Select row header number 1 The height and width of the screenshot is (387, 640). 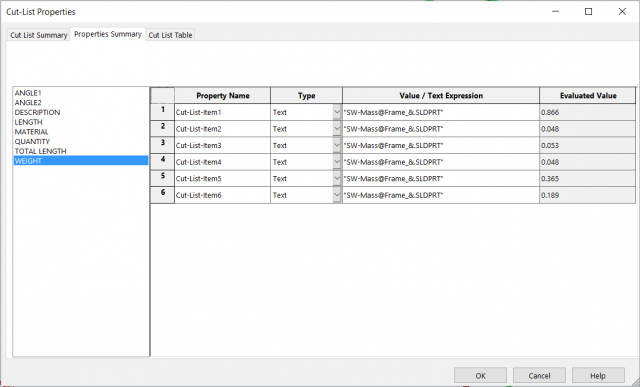[x=162, y=112]
